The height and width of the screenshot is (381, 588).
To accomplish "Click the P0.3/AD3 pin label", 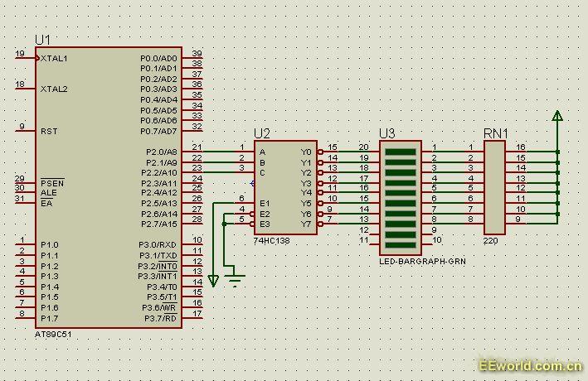I will tap(158, 89).
